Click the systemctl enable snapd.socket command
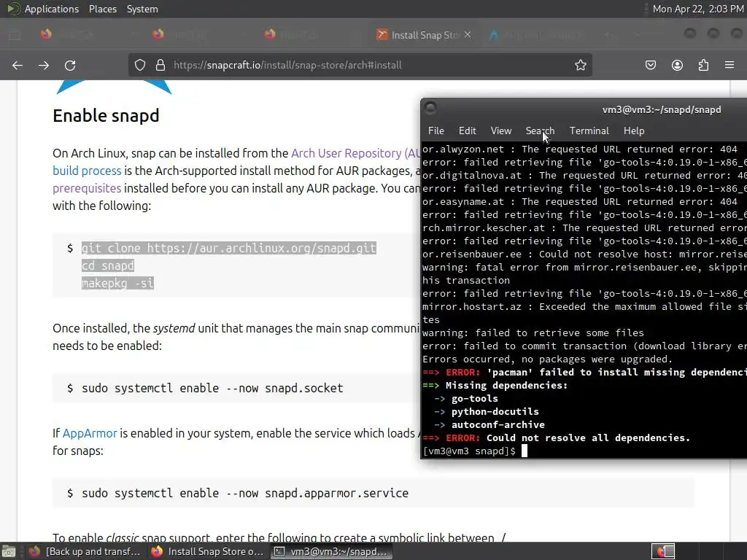The height and width of the screenshot is (560, 747). click(x=212, y=388)
